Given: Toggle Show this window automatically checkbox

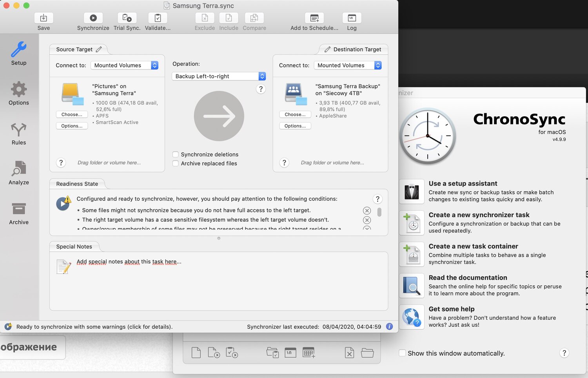Looking at the screenshot, I should pos(402,353).
